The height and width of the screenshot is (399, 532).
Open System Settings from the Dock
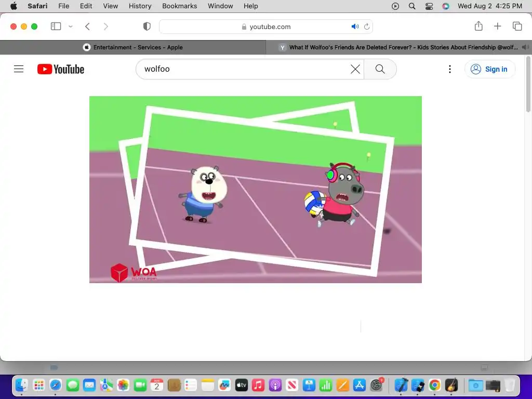tap(376, 385)
